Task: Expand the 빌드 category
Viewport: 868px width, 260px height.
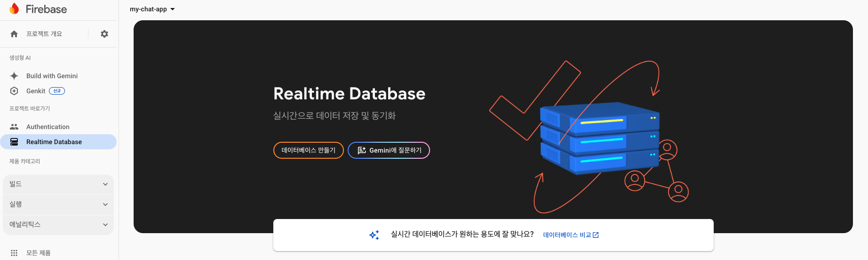Action: click(58, 184)
